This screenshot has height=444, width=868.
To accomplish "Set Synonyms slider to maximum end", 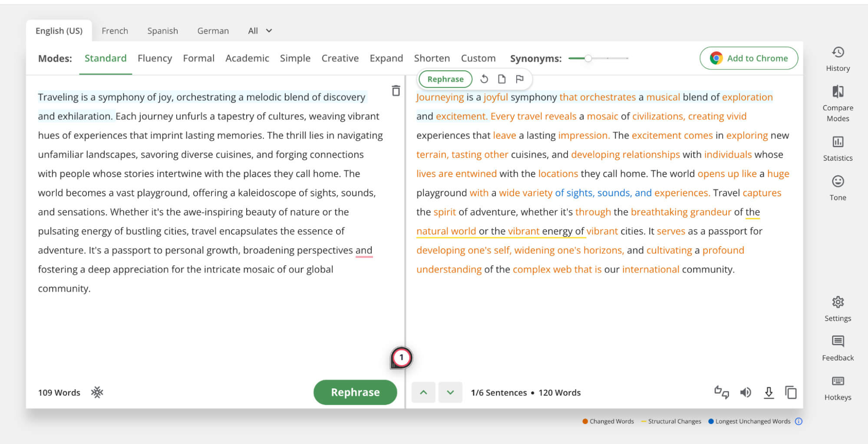I will [627, 58].
